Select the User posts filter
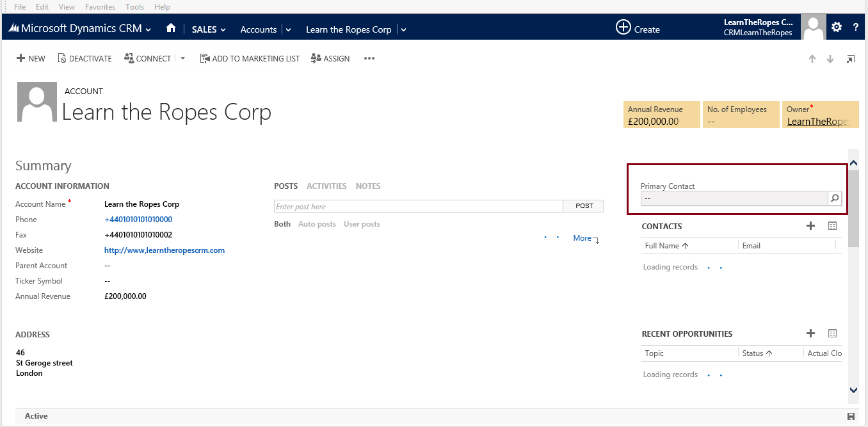 point(362,223)
